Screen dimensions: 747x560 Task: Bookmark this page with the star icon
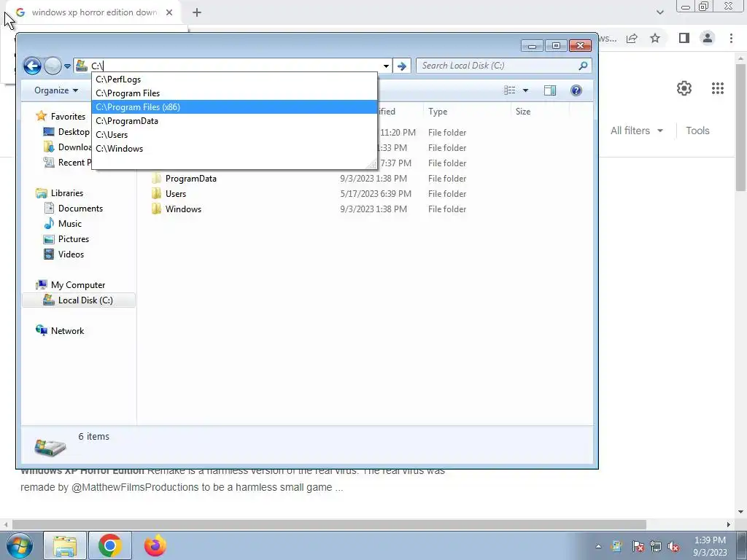[x=655, y=38]
